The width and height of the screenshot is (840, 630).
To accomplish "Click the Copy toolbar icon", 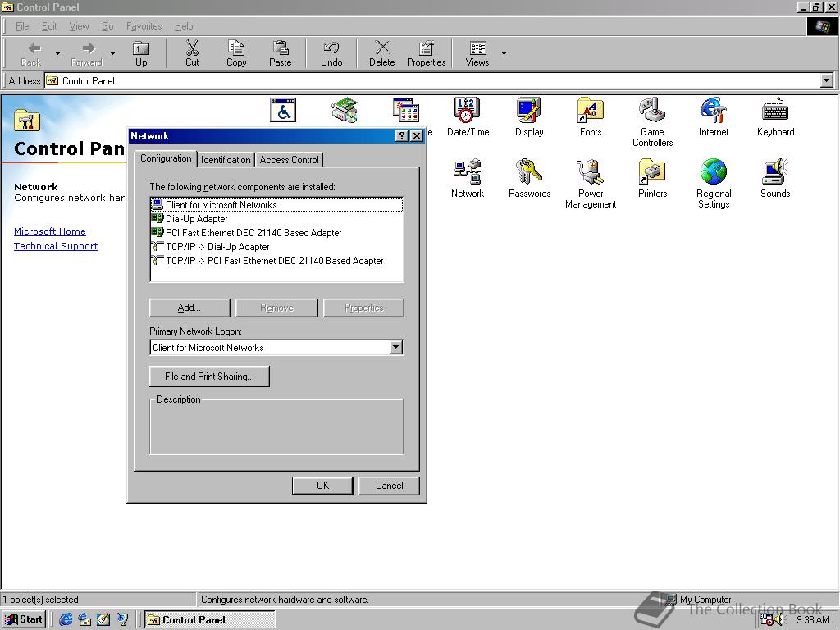I will pyautogui.click(x=236, y=53).
